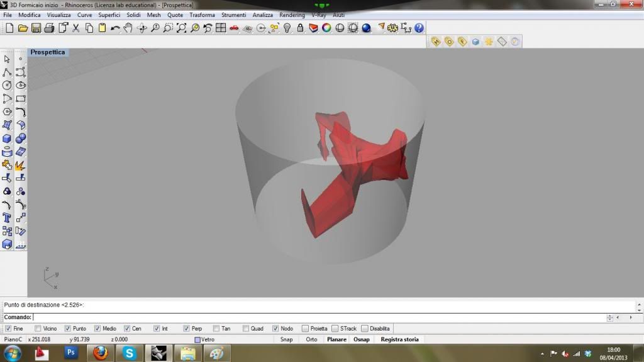Select the Polygon tool in sidebar

[7, 112]
